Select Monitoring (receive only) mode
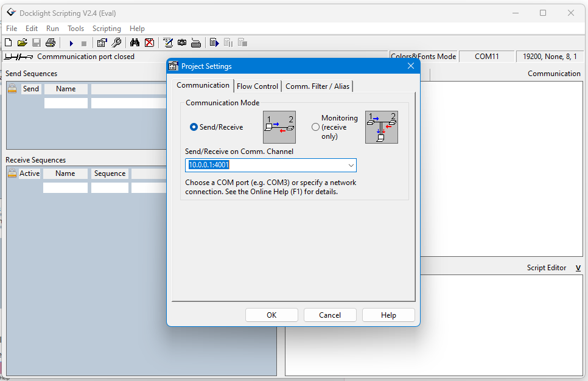This screenshot has width=588, height=381. [315, 127]
